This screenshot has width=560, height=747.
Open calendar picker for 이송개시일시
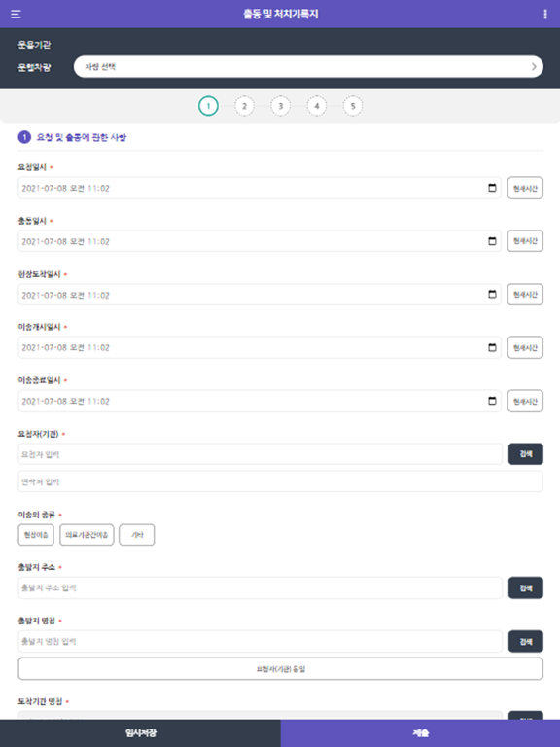tap(492, 347)
